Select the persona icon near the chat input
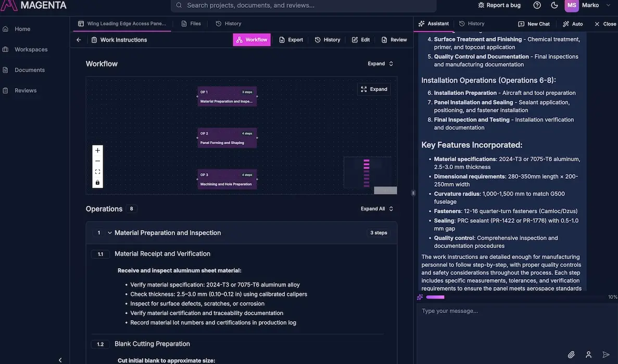 (x=589, y=354)
